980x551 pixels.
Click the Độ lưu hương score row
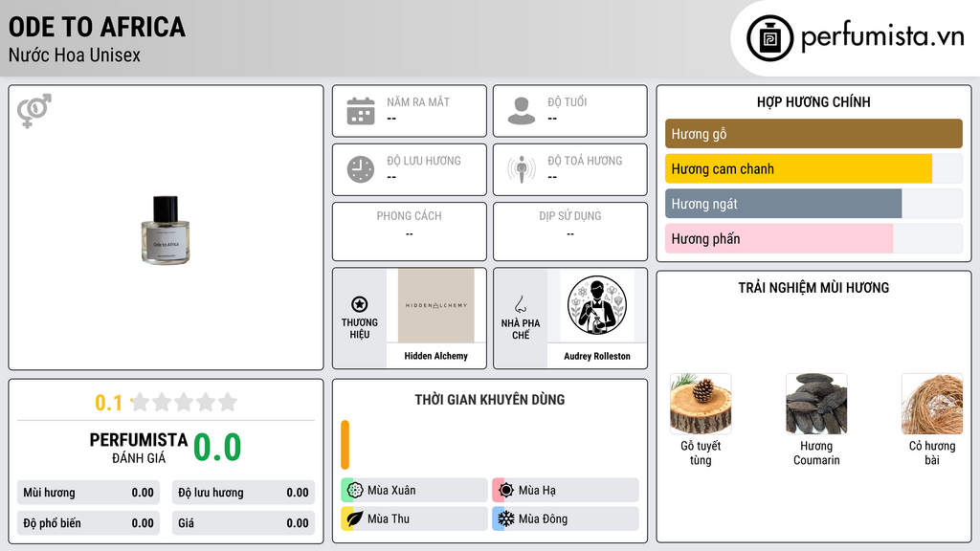pos(243,493)
